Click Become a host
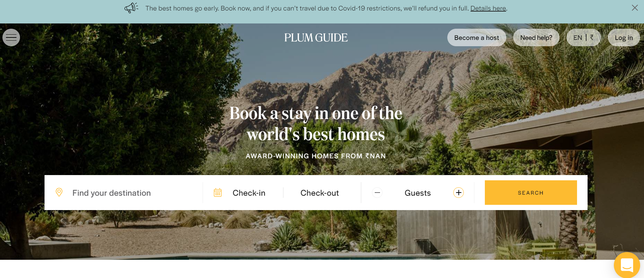Screen dimensions: 644x278 point(477,37)
